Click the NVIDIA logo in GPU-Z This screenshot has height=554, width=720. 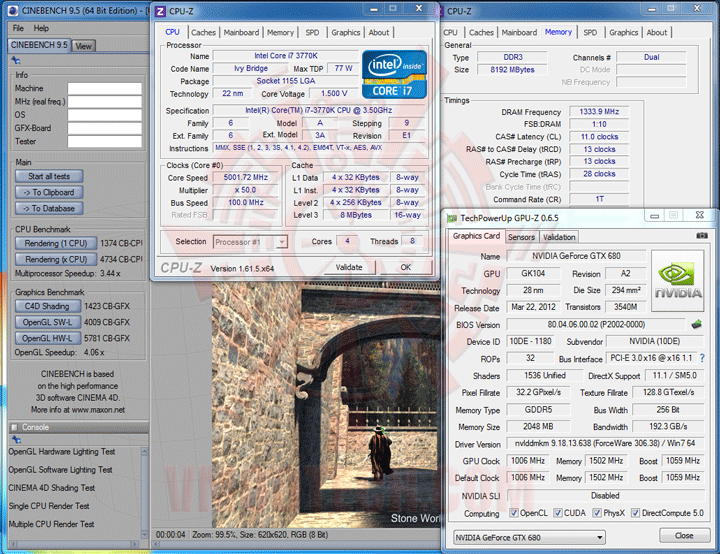[677, 281]
